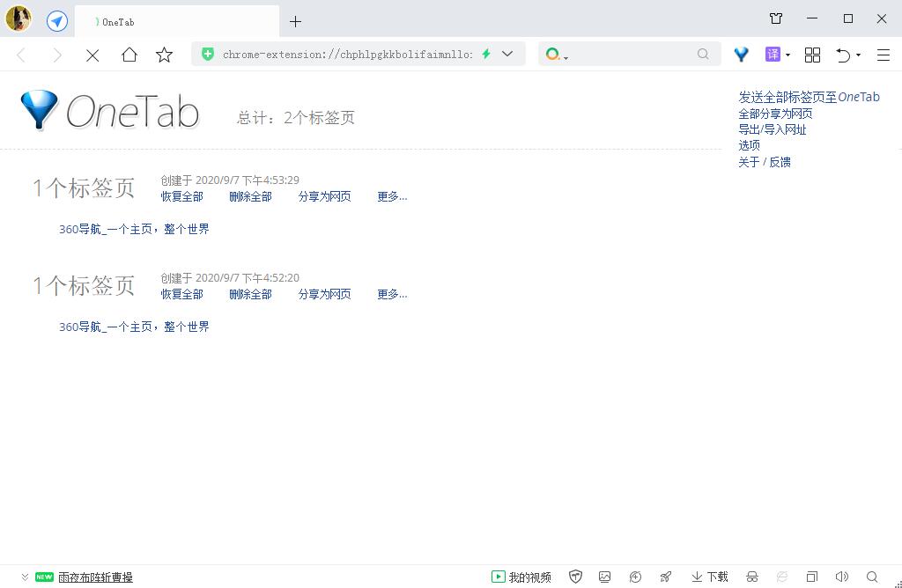Open the 360导航 link in first group
The width and height of the screenshot is (902, 588).
point(133,229)
